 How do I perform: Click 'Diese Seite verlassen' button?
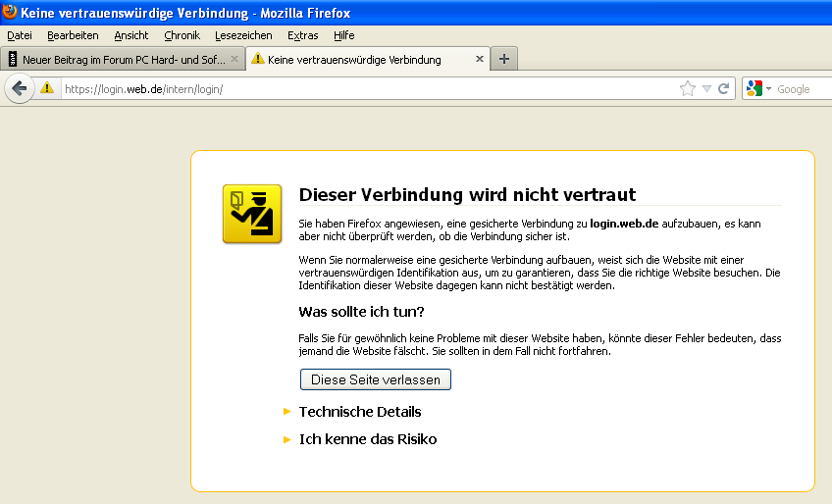[376, 379]
